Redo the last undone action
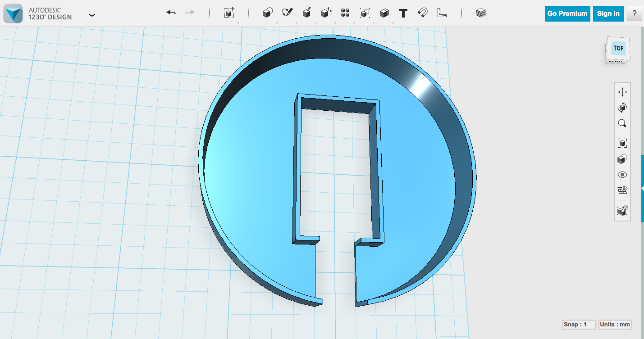 (x=190, y=13)
